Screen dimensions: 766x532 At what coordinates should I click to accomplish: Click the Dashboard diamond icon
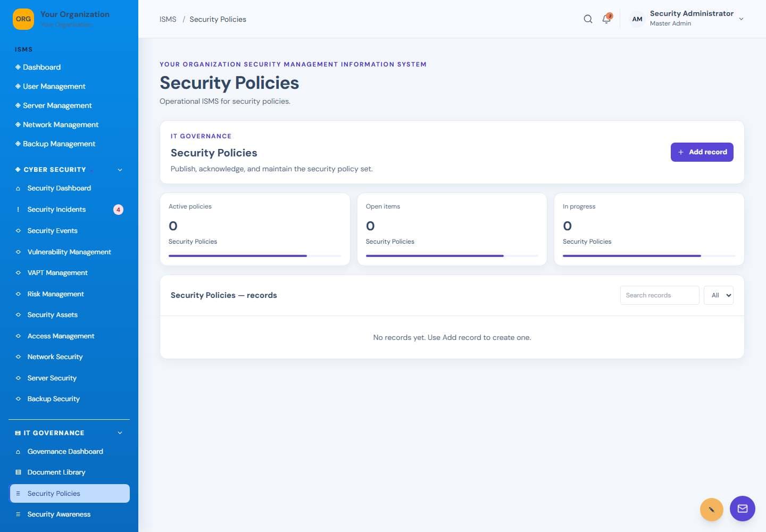coord(18,67)
